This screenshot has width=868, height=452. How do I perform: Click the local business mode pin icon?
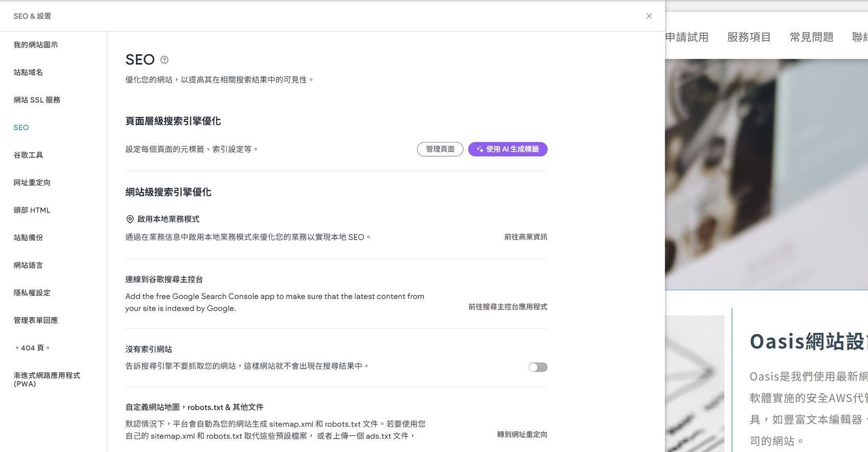pos(130,219)
